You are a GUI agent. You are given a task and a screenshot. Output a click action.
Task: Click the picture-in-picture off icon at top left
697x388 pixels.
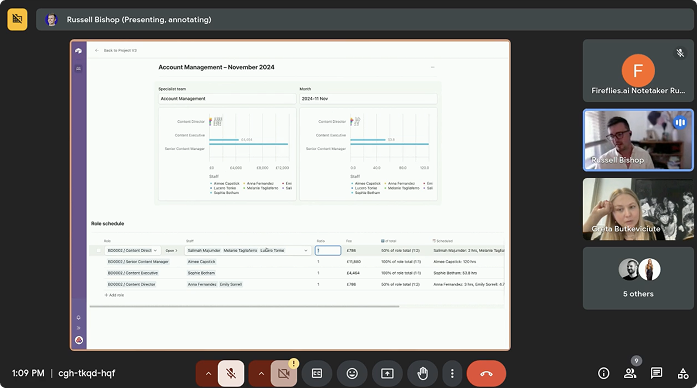point(17,19)
